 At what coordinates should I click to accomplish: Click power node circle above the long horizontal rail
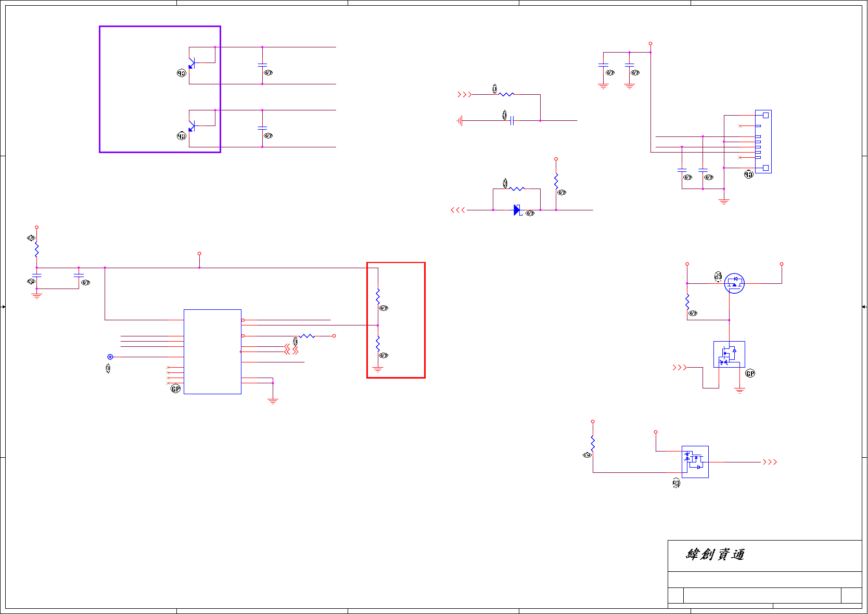pyautogui.click(x=199, y=254)
